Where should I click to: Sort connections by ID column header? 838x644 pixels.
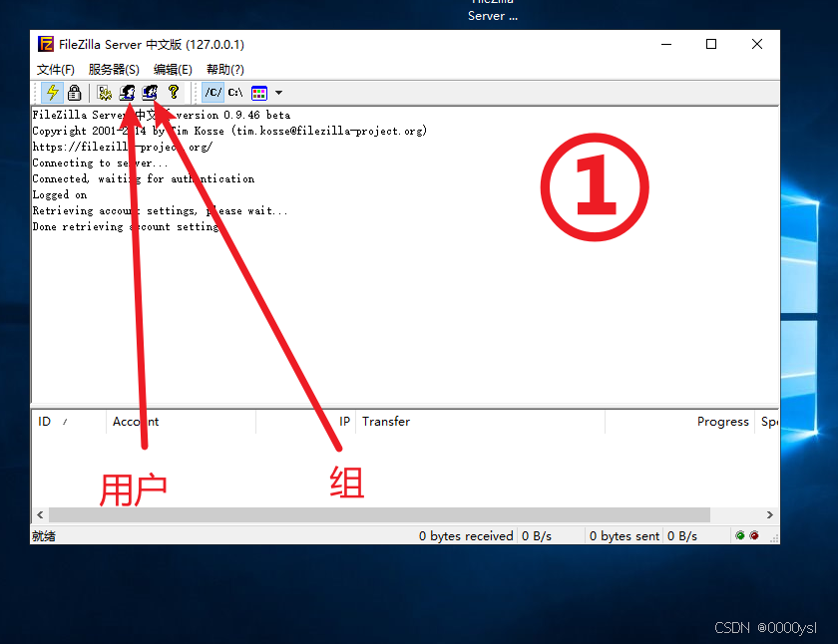click(x=70, y=422)
